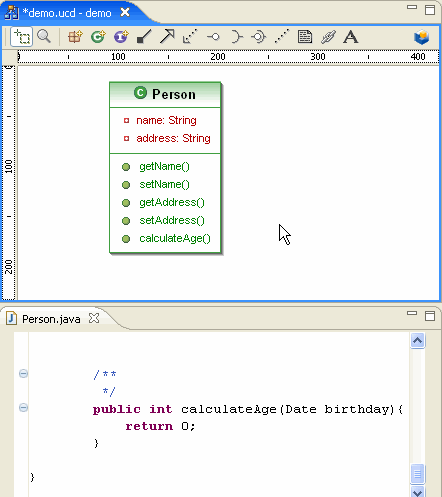
Task: Activate the zoom magnifier tool
Action: pyautogui.click(x=44, y=36)
